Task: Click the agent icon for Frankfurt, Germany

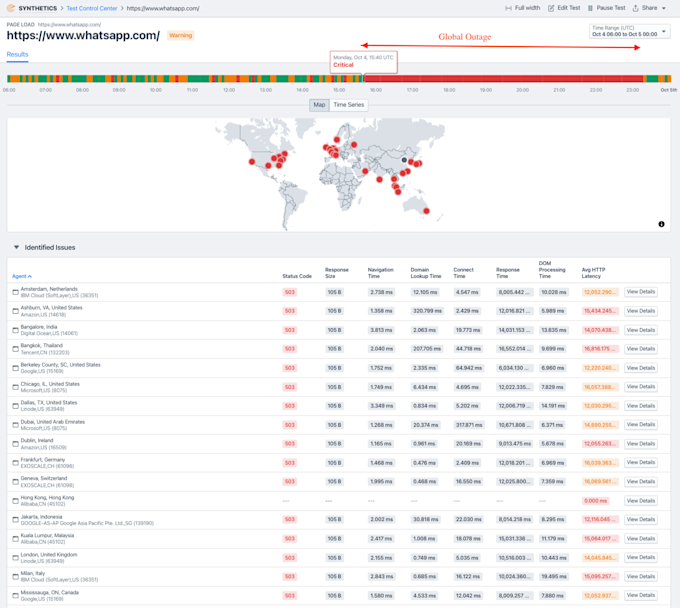Action: click(x=15, y=463)
